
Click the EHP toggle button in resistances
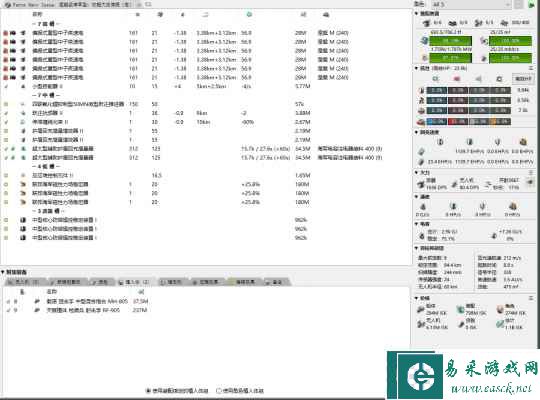tap(523, 79)
